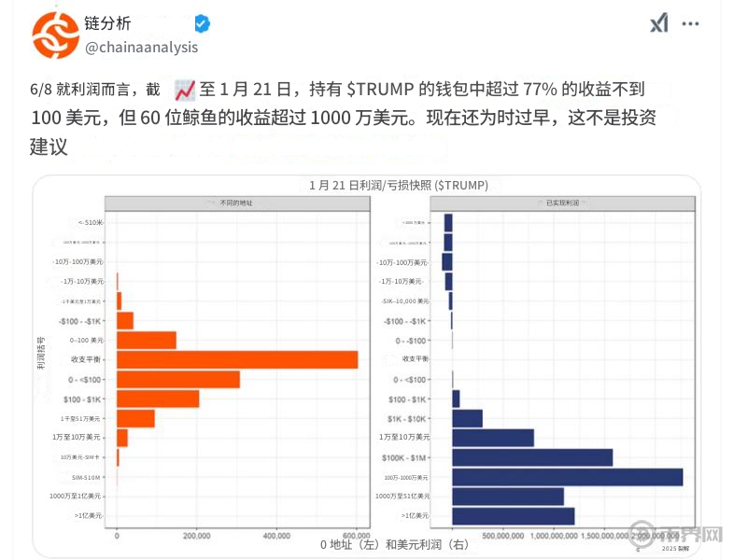This screenshot has width=733, height=560.
Task: Click the Grok xI icon
Action: coord(659,23)
